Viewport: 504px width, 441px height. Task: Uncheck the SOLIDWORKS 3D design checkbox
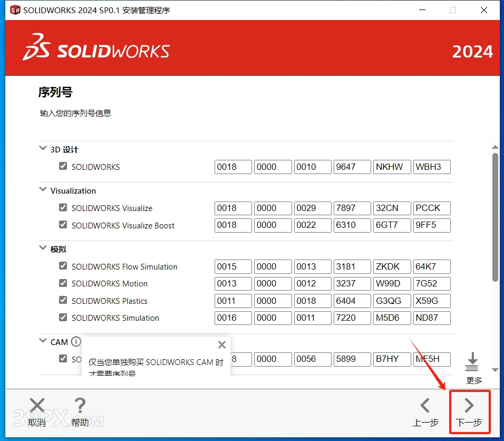coord(63,166)
